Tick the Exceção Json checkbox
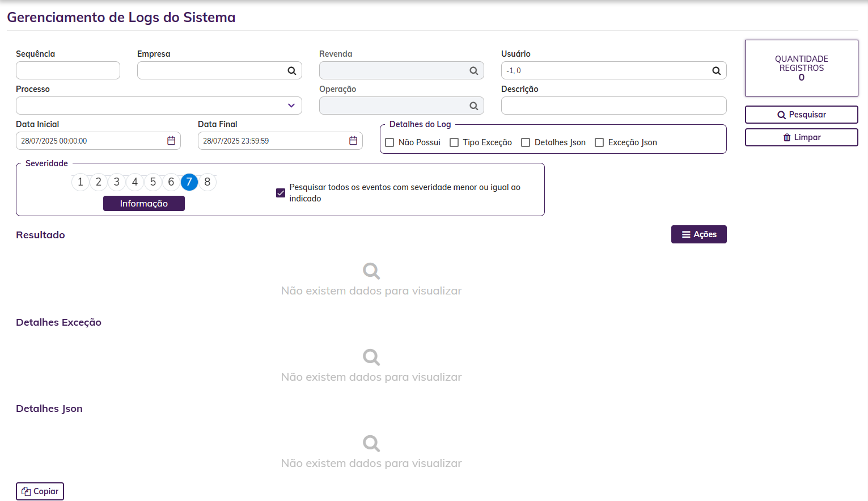Screen dimensions: 868x501 tap(599, 142)
